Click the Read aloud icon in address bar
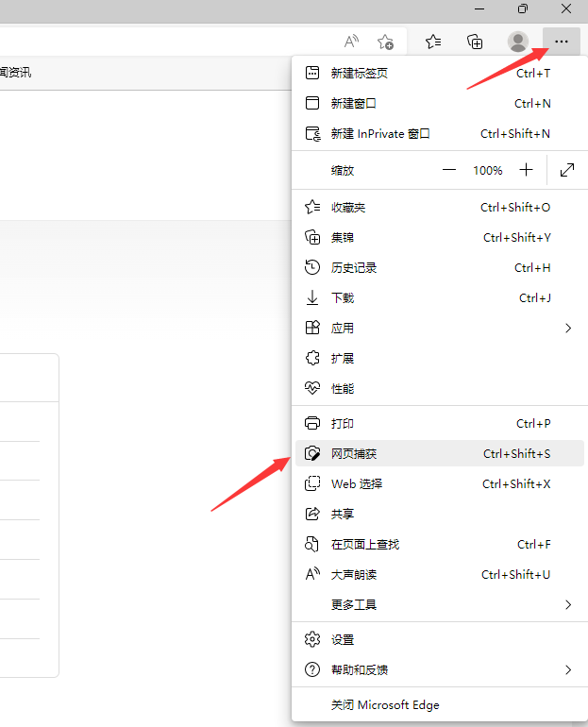 point(351,42)
